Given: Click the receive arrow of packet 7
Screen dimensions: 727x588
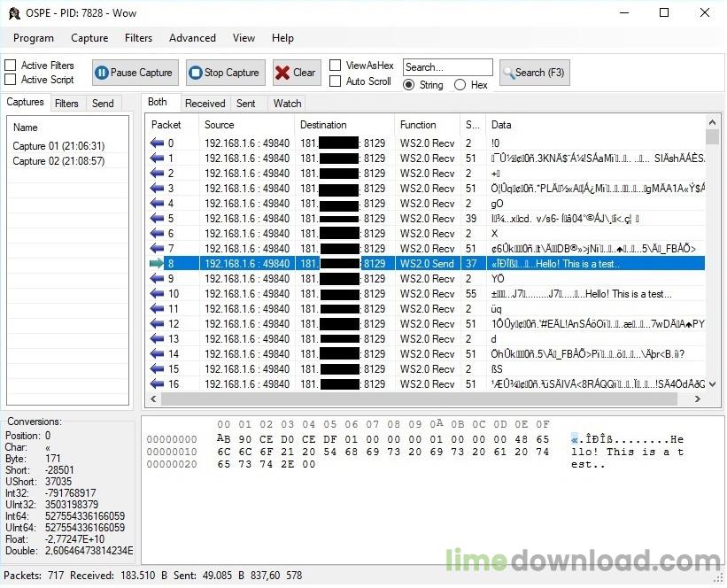Looking at the screenshot, I should (x=157, y=249).
